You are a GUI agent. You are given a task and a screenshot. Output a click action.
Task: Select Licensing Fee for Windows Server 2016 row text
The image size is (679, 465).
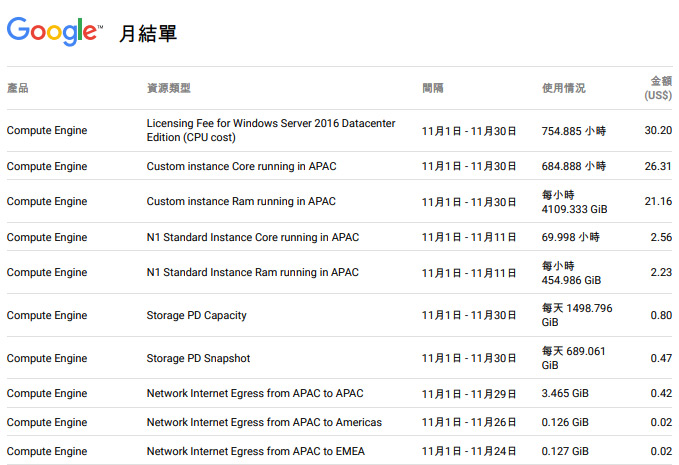(271, 130)
